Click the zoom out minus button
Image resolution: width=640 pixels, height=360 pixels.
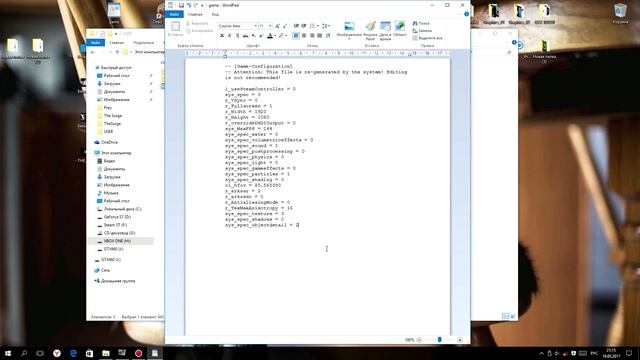point(419,340)
